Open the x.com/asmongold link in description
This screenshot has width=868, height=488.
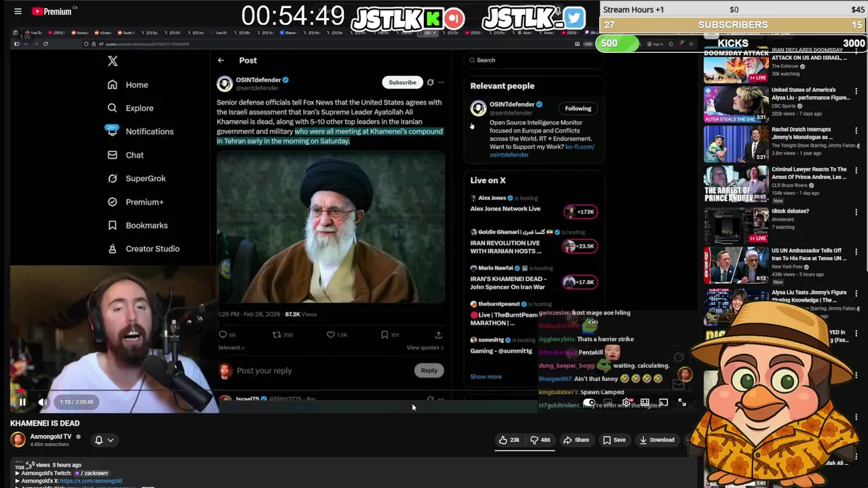point(91,481)
